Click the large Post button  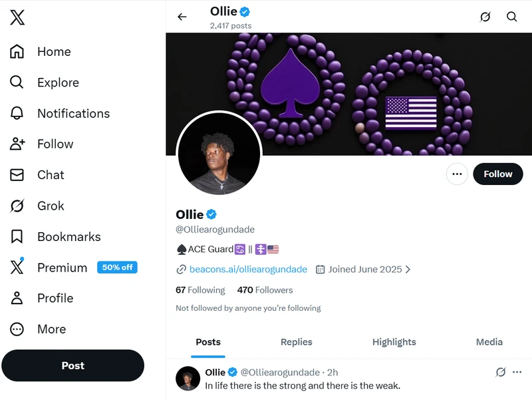[73, 365]
